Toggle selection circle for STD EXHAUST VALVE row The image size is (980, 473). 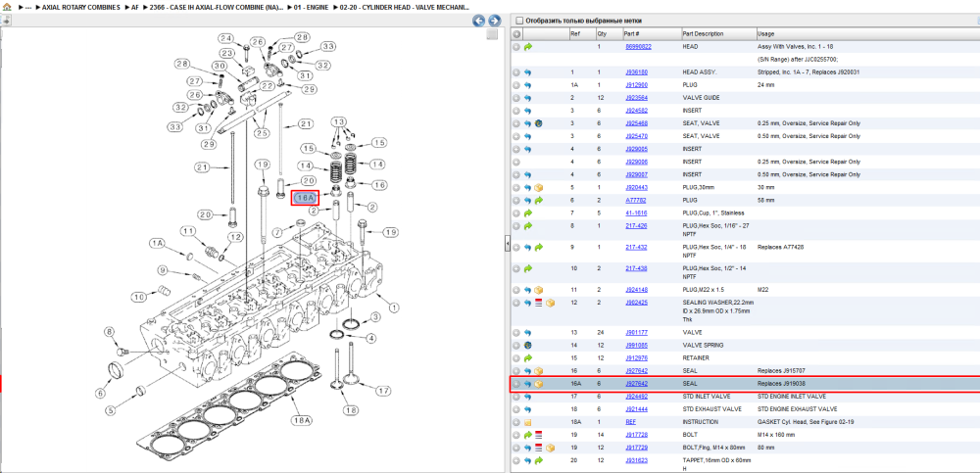(x=516, y=409)
